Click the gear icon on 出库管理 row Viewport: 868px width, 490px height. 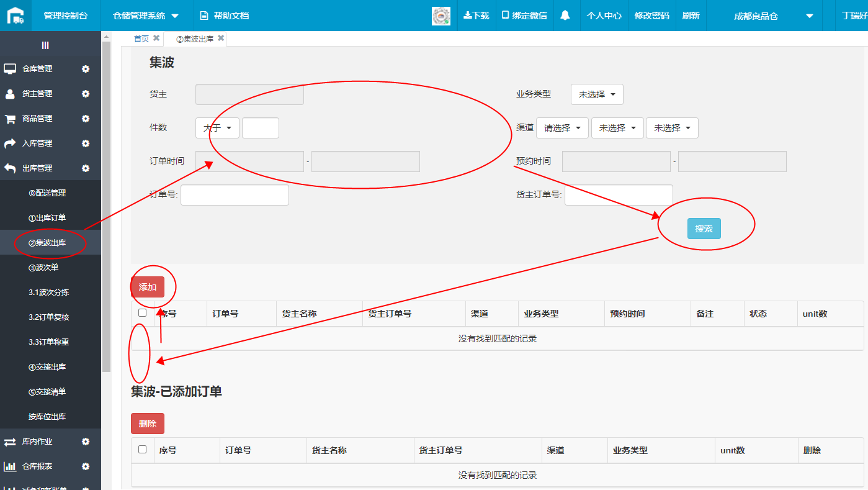click(86, 168)
